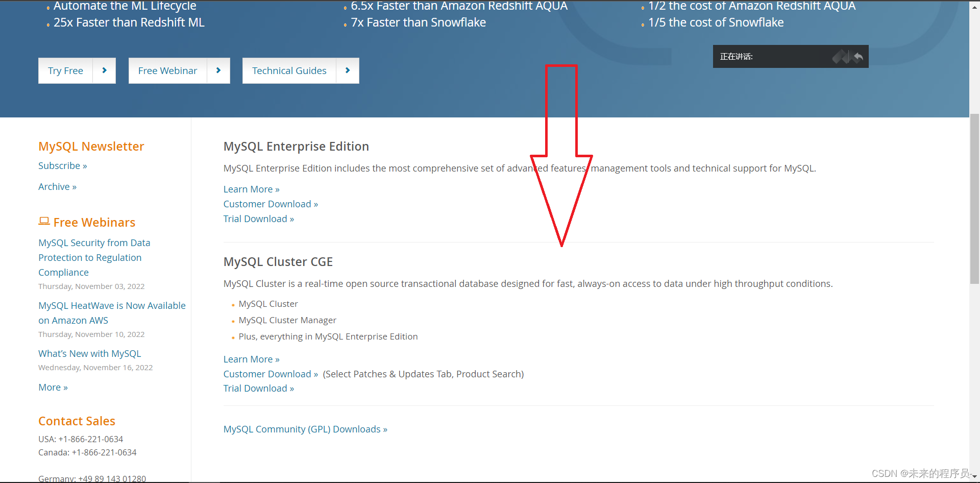
Task: Open Enterprise Edition Customer Download link
Action: click(271, 204)
